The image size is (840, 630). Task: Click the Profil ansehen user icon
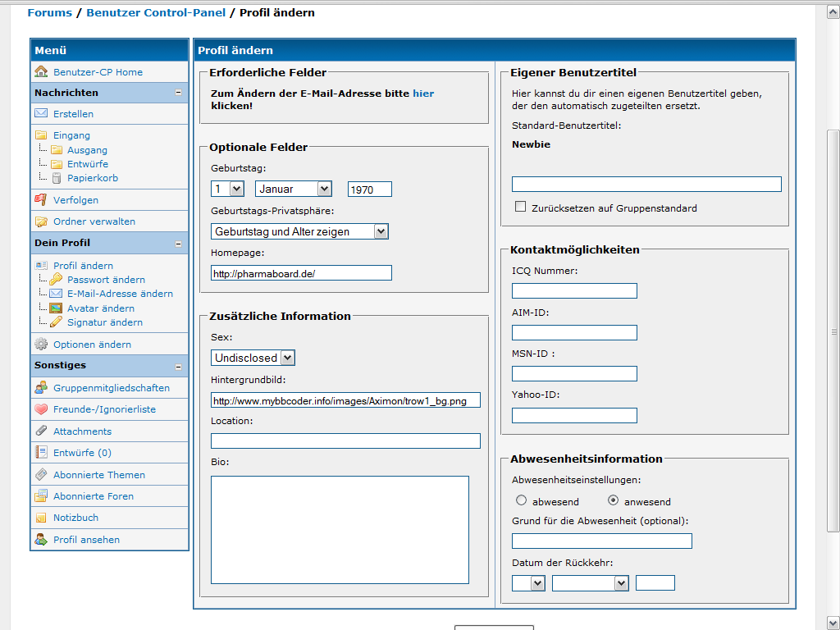click(x=41, y=540)
